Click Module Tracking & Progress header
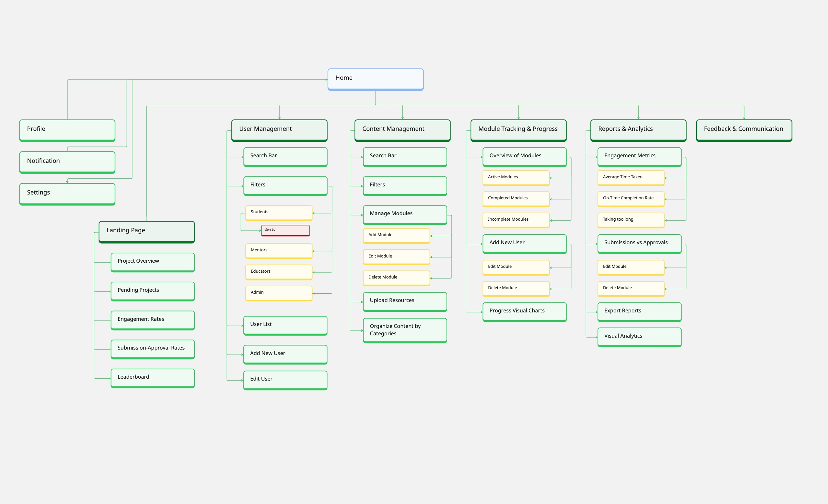Viewport: 828px width, 504px height. point(518,130)
